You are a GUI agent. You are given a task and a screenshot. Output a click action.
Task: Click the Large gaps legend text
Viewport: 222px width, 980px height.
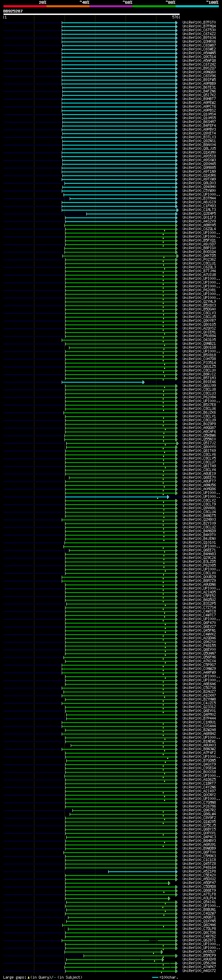click(43, 977)
